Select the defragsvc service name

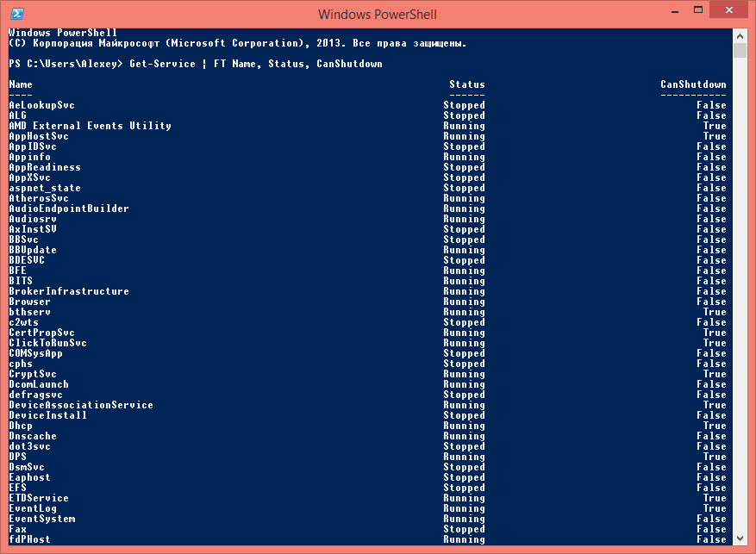35,395
